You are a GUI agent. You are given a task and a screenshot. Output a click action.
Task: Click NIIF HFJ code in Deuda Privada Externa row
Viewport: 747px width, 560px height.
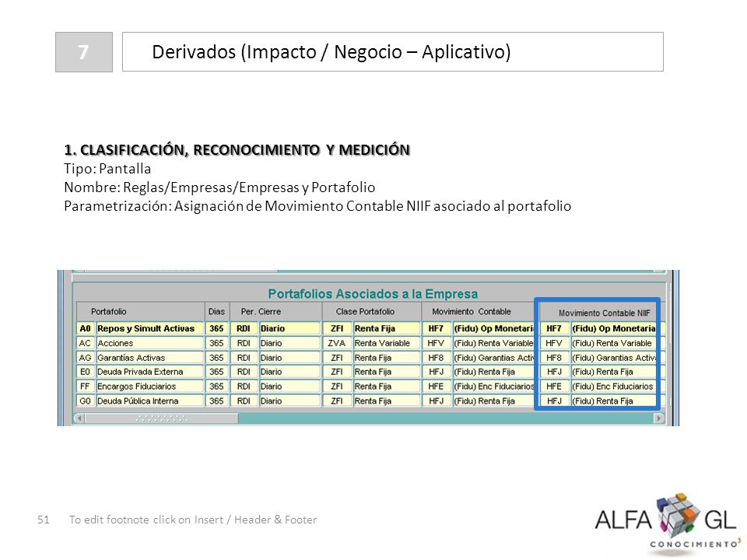555,372
